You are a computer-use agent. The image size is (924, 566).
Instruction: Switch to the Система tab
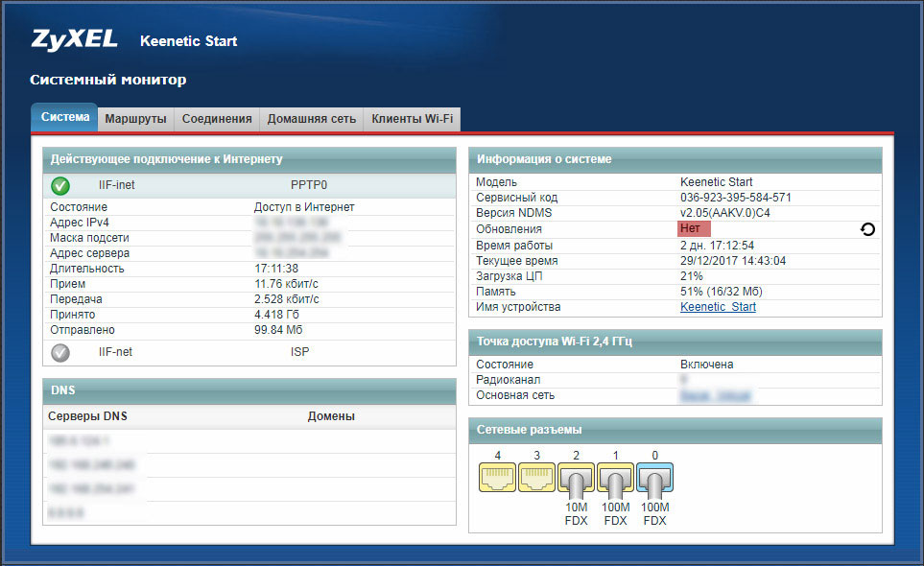[x=65, y=117]
